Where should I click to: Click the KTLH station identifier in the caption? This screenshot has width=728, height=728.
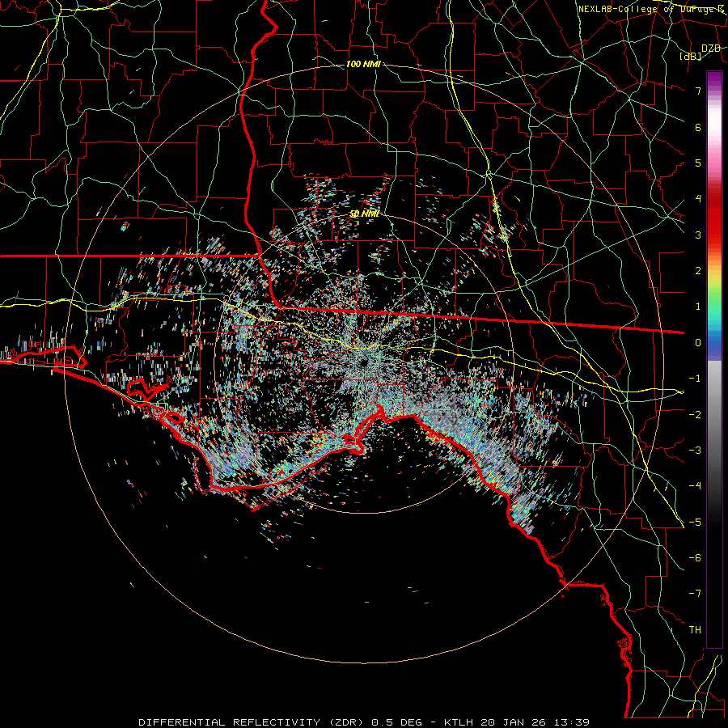pos(458,722)
